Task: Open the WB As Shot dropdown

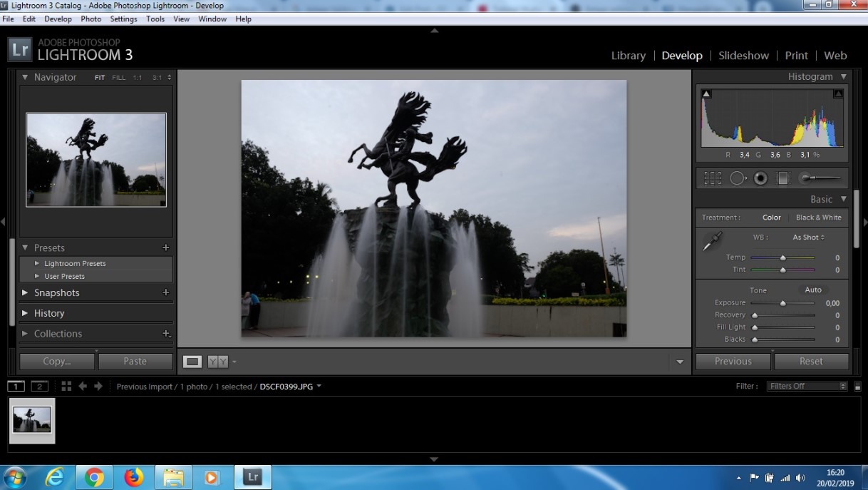Action: pos(808,238)
